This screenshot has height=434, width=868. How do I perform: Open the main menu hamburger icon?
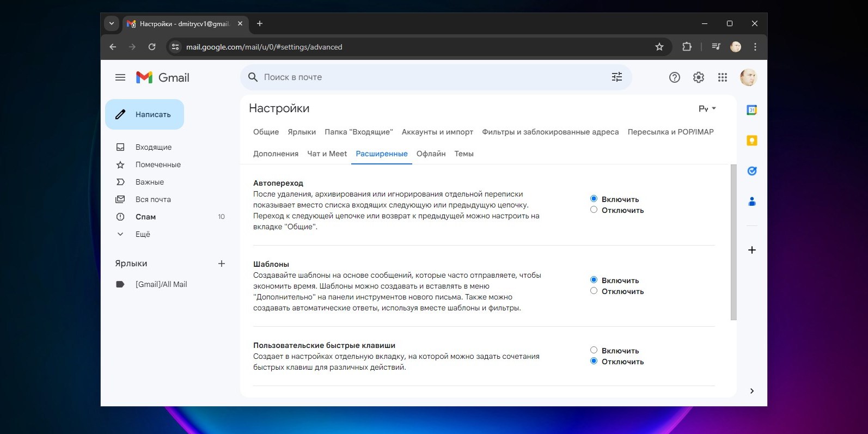[x=120, y=77]
